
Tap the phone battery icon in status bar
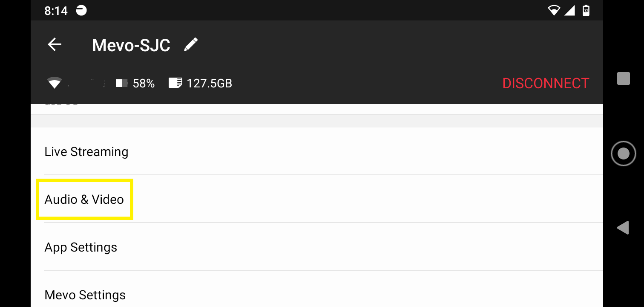(x=586, y=10)
